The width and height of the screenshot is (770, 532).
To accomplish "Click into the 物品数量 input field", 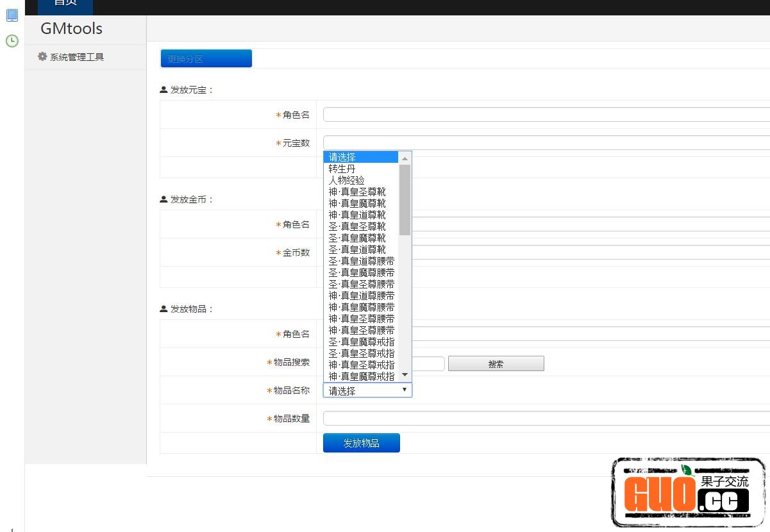I will pos(545,418).
